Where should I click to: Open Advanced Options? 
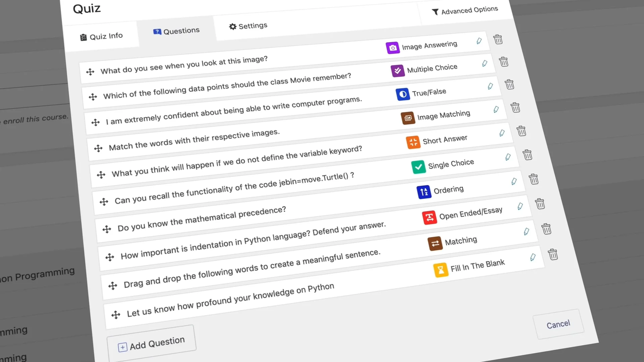pyautogui.click(x=465, y=10)
